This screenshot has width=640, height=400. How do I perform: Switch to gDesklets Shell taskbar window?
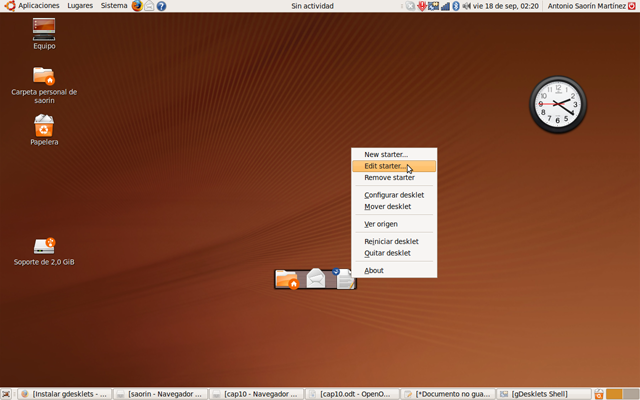(544, 394)
